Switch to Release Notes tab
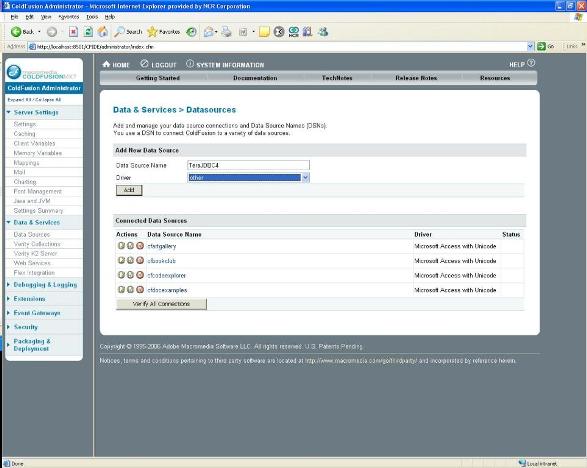The height and width of the screenshot is (468, 587). (x=416, y=78)
